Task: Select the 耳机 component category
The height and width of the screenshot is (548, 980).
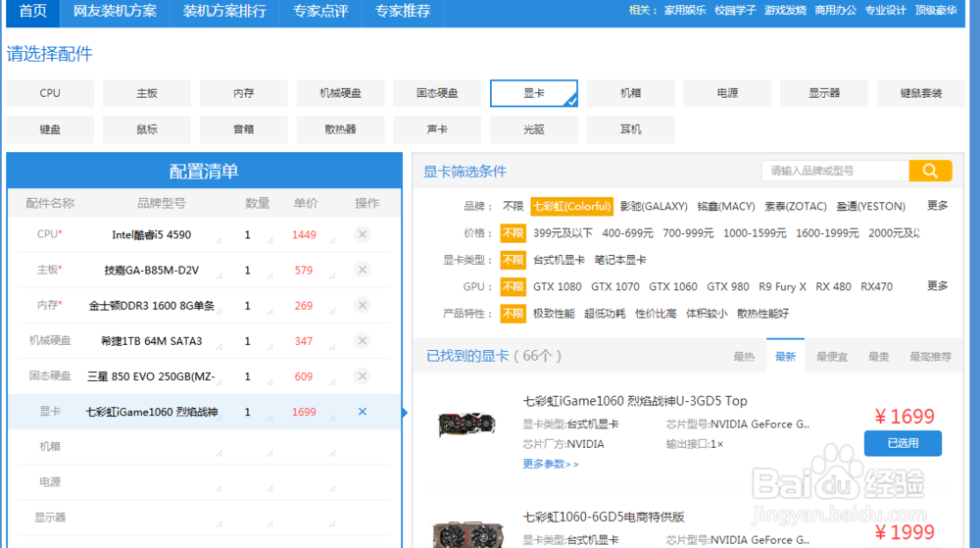Action: pos(630,129)
